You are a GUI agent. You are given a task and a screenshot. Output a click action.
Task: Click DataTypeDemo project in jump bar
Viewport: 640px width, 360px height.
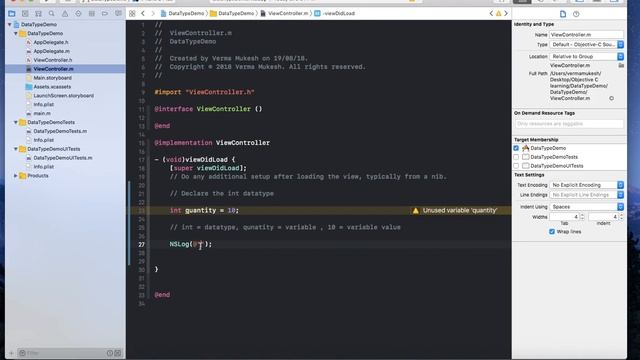point(182,13)
